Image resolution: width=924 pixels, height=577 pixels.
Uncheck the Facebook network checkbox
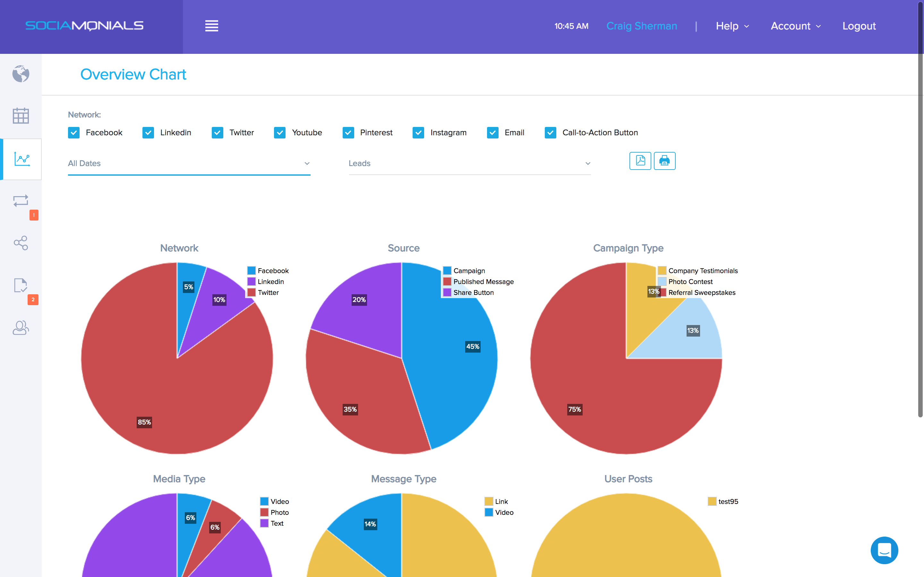[x=74, y=132]
